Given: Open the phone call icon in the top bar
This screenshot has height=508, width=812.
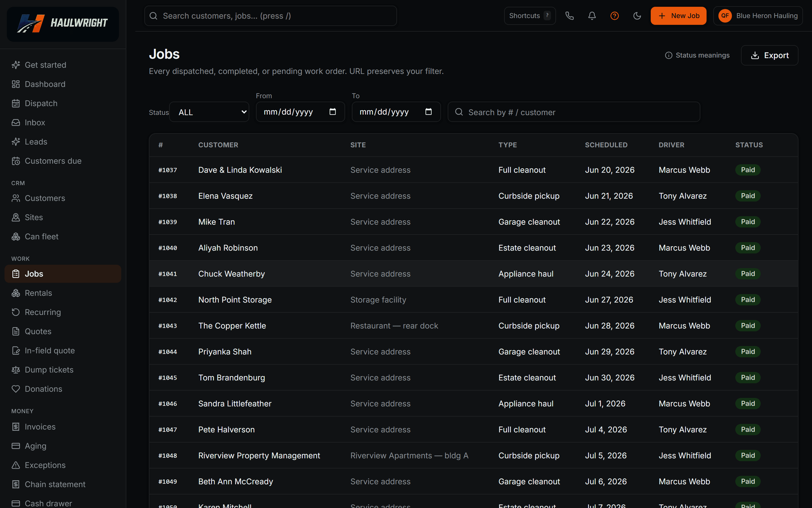Looking at the screenshot, I should click(x=570, y=16).
